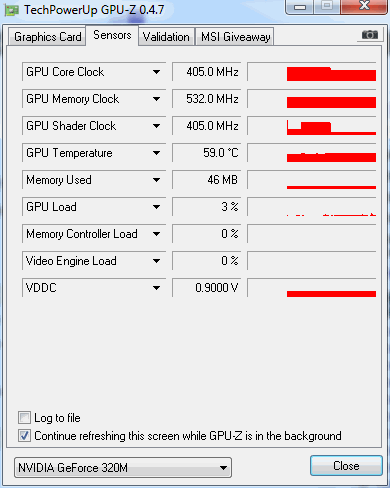Viewport: 390px width, 488px height.
Task: Open Memory Controller Load dropdown menu
Action: [156, 234]
